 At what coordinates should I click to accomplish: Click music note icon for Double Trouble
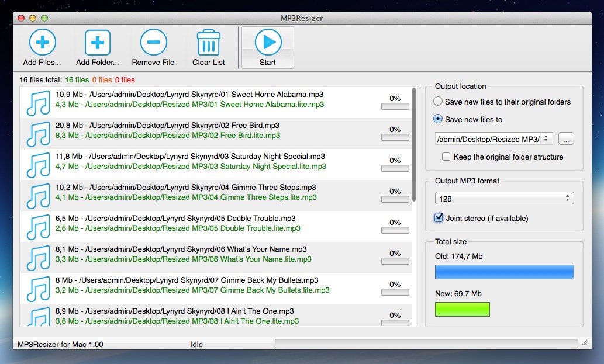click(38, 227)
